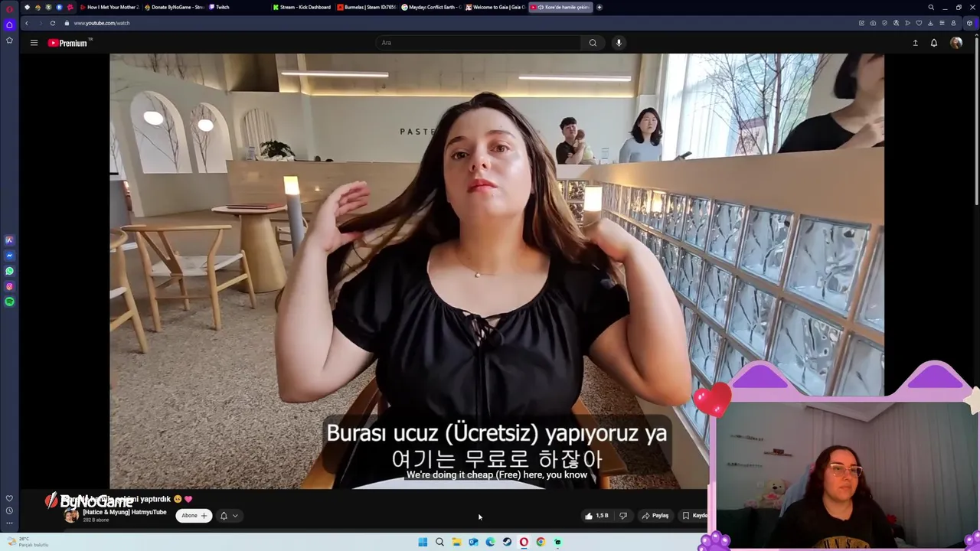Open the Opera extensions cube icon
The image size is (980, 551).
coord(969,23)
